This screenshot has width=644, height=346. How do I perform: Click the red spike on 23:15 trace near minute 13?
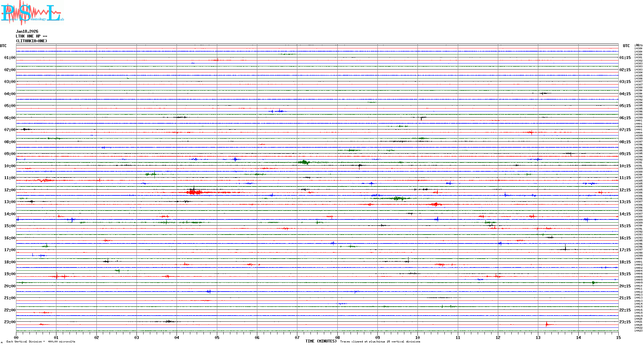[547, 324]
